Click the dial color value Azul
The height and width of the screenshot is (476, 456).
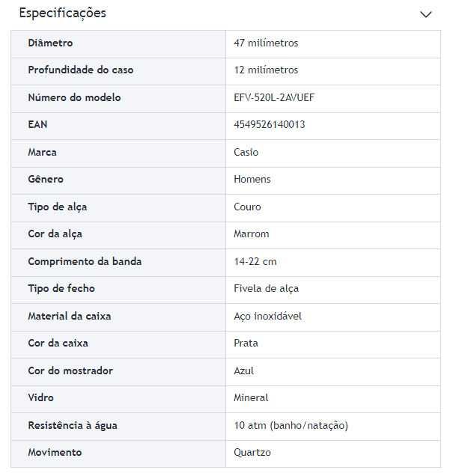tap(243, 370)
